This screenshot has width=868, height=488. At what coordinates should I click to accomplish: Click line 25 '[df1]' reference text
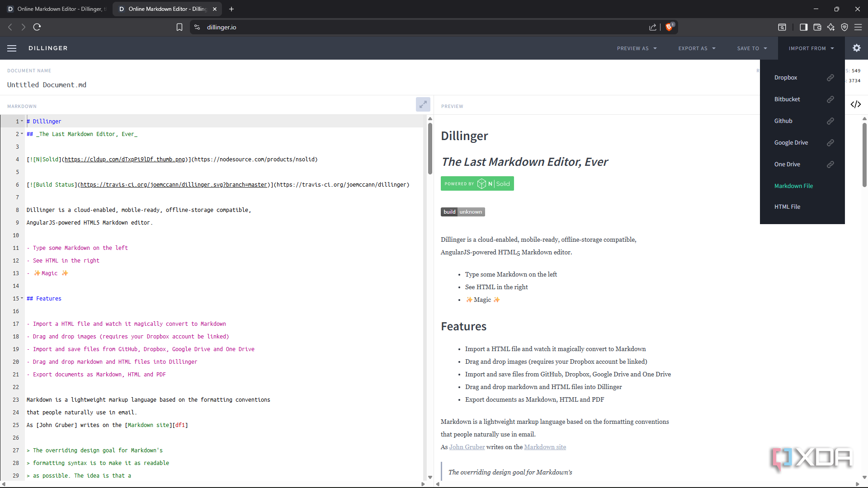point(180,425)
